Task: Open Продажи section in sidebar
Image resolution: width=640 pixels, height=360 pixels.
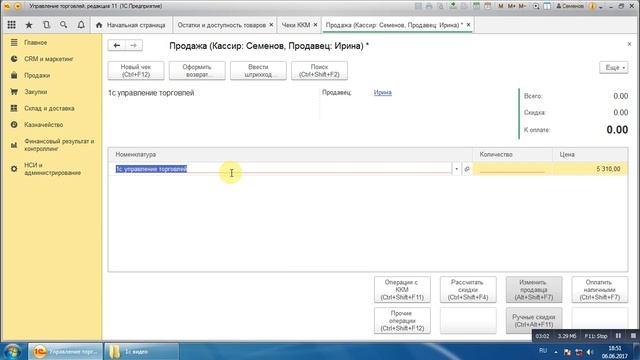Action: 37,76
